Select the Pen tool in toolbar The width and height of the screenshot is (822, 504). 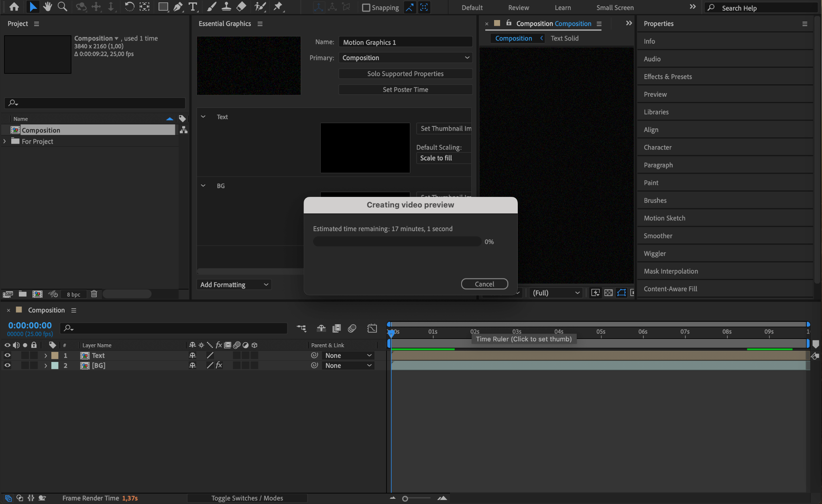[177, 7]
